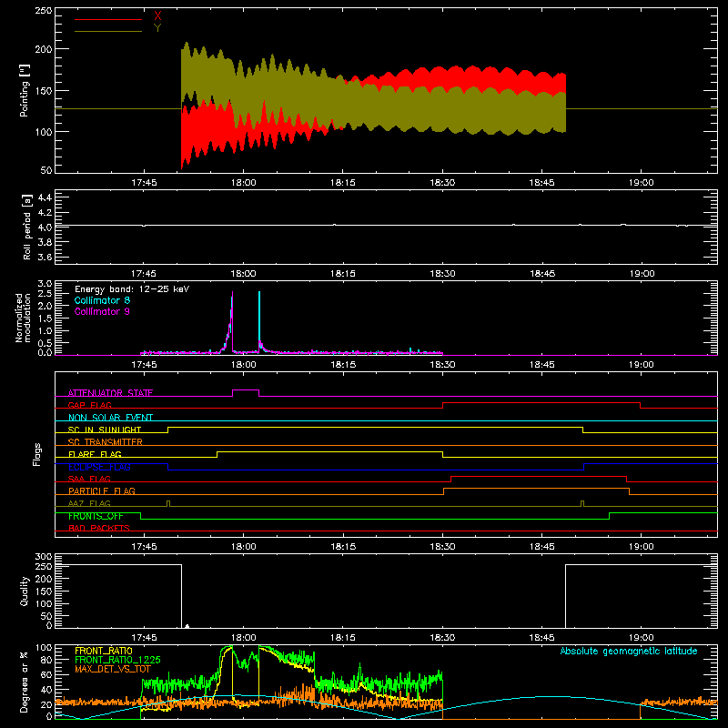Image resolution: width=728 pixels, height=728 pixels.
Task: Click the '4.4' tick on Roll period axis
Action: tap(45, 197)
